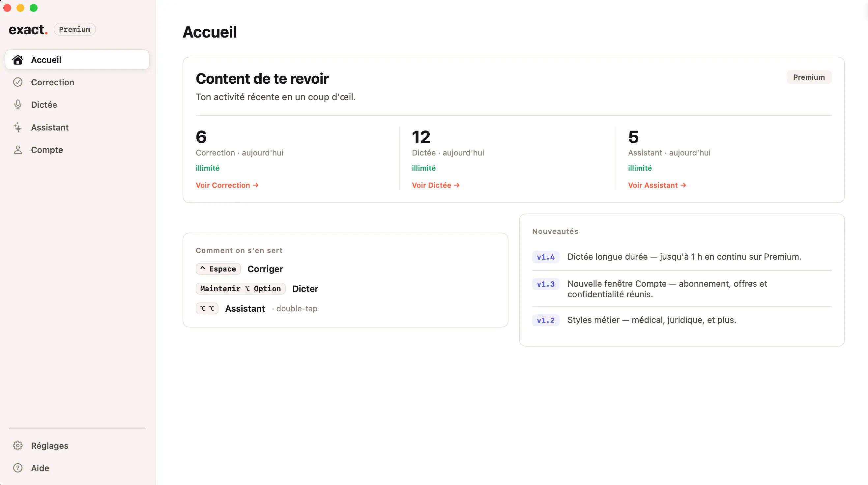
Task: Click the Maintenir ⌥ Option shortcut key
Action: pyautogui.click(x=240, y=289)
